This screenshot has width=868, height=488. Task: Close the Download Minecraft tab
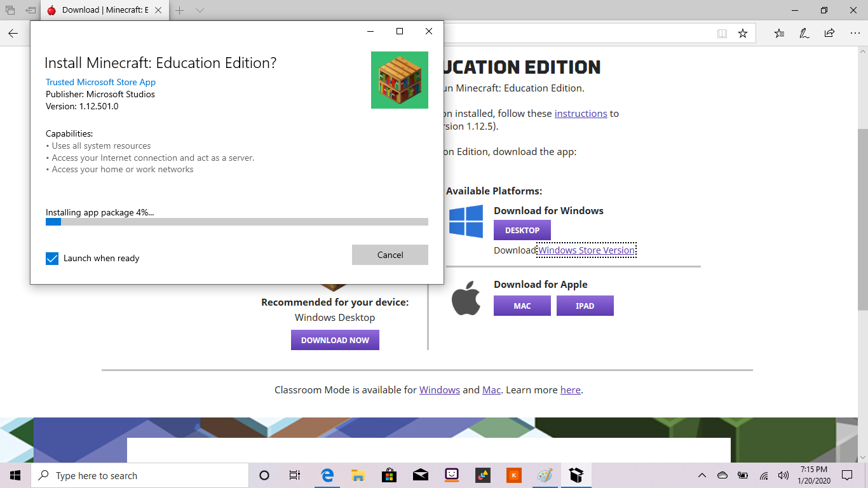click(x=159, y=10)
